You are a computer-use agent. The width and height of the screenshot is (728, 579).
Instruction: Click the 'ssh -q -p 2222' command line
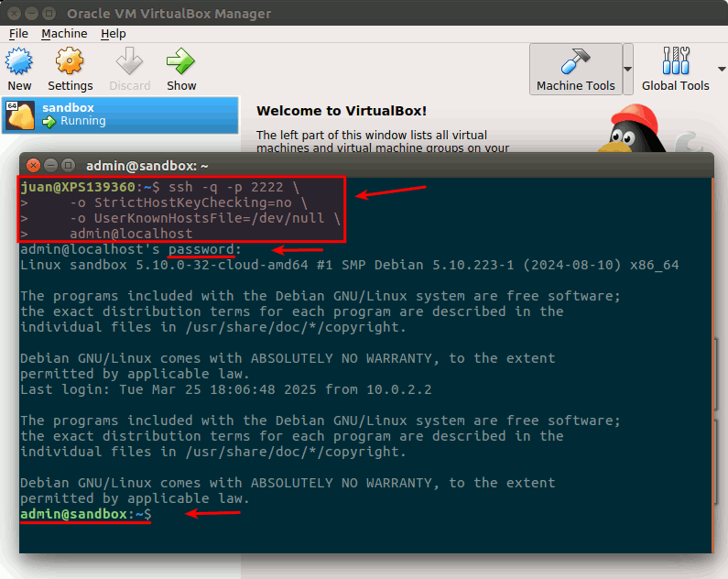tap(159, 187)
